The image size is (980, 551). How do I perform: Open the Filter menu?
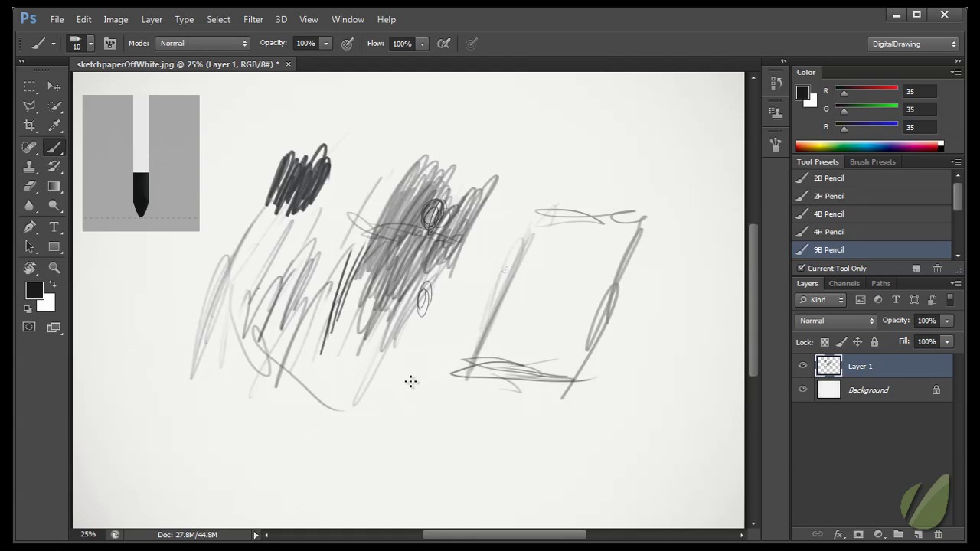(x=253, y=19)
